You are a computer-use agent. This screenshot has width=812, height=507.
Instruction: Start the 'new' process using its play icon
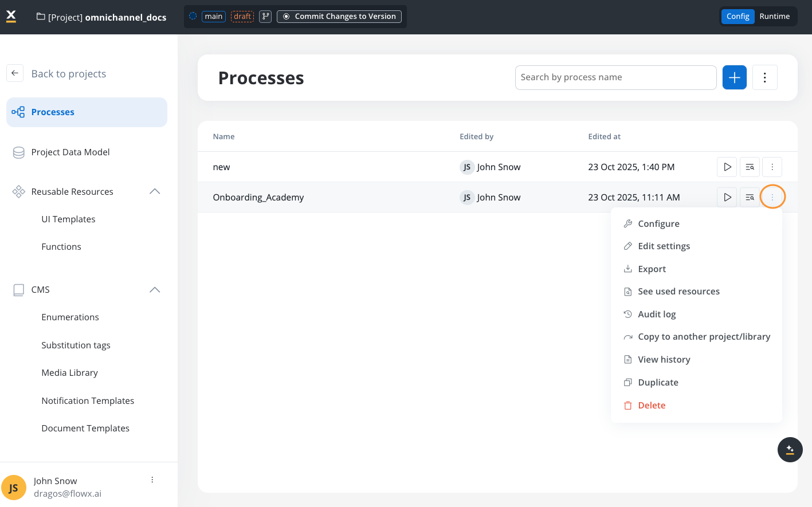[x=727, y=167]
